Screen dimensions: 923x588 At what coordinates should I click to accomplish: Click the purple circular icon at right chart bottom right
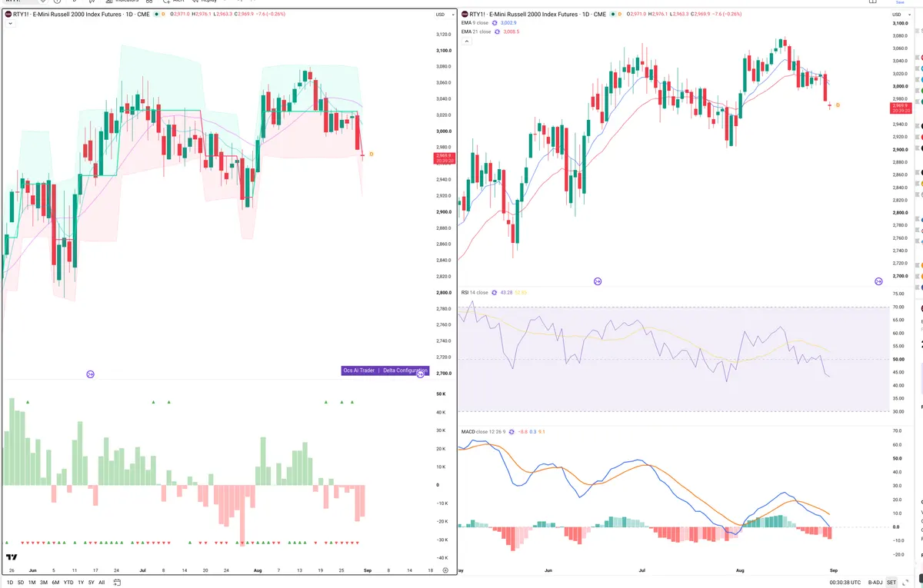click(878, 282)
